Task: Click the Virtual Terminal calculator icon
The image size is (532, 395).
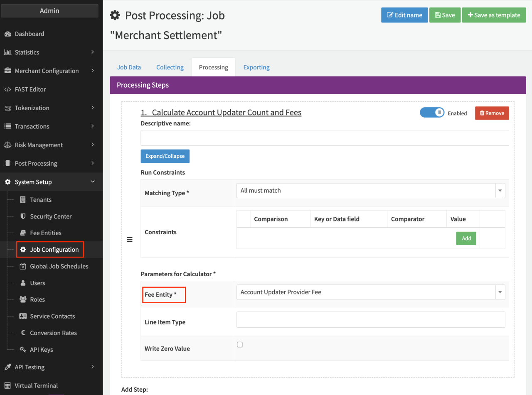Action: (7, 385)
